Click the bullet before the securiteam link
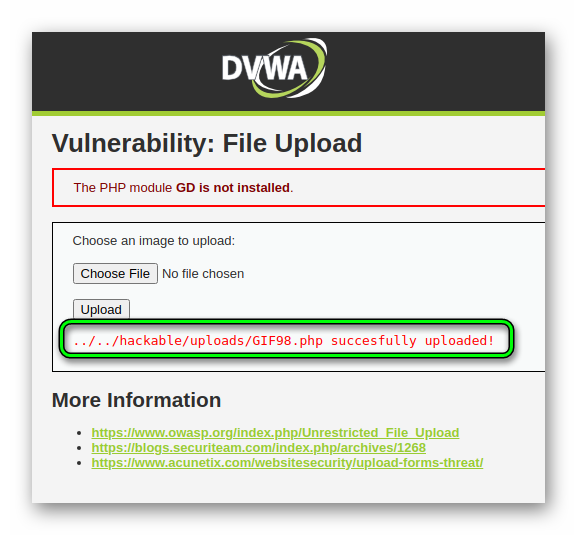 (x=79, y=448)
